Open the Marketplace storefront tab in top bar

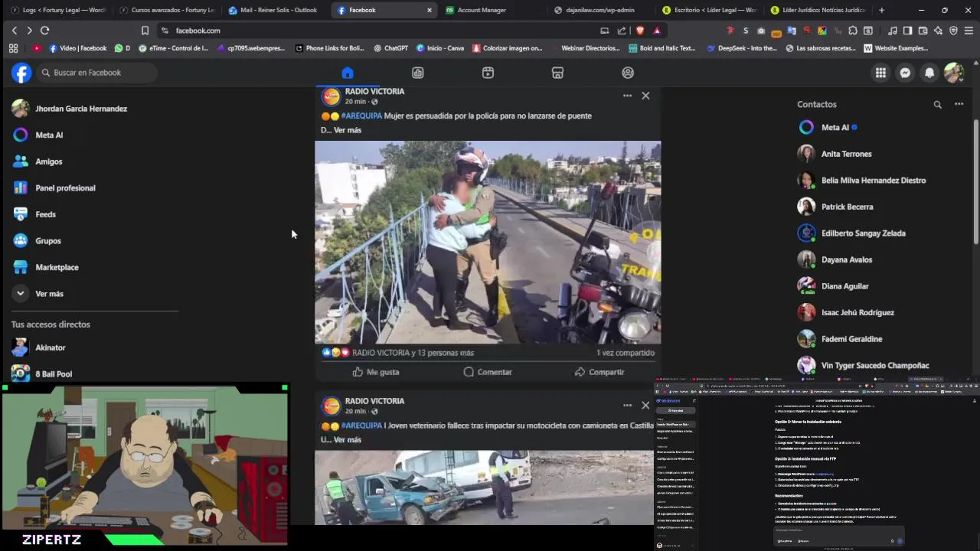pos(557,73)
